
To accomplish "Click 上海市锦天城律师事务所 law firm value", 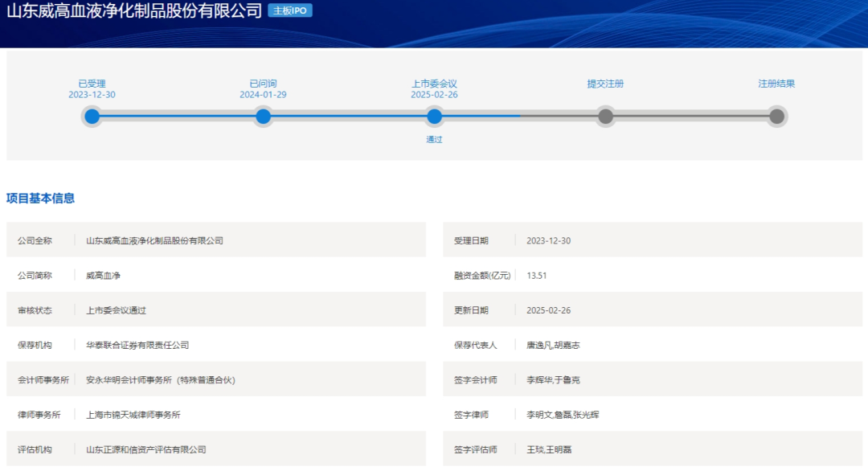I will pyautogui.click(x=133, y=415).
